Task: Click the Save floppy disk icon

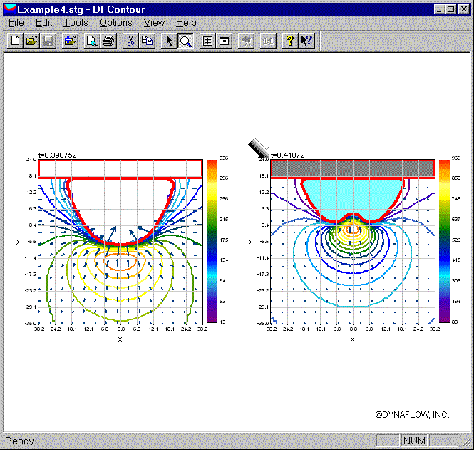Action: pos(48,41)
